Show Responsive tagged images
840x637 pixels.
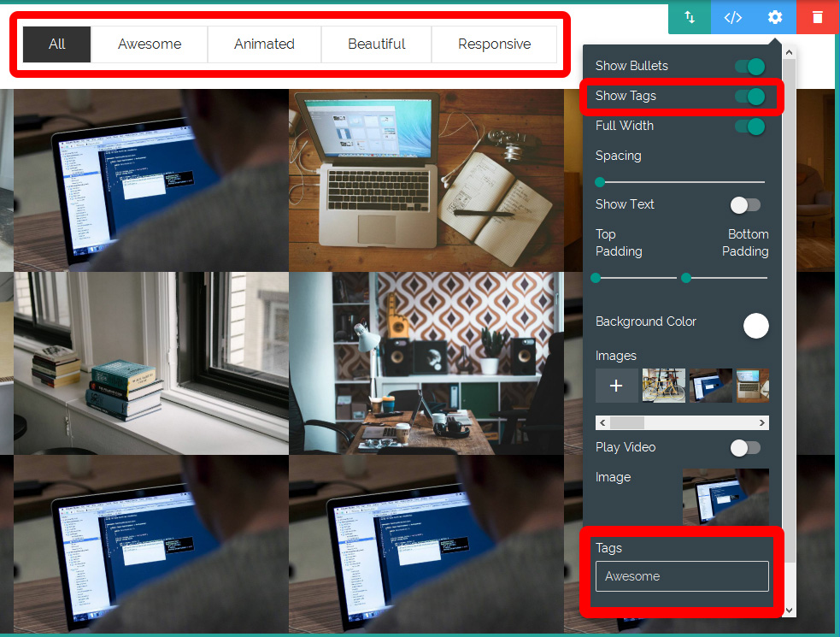(x=494, y=44)
